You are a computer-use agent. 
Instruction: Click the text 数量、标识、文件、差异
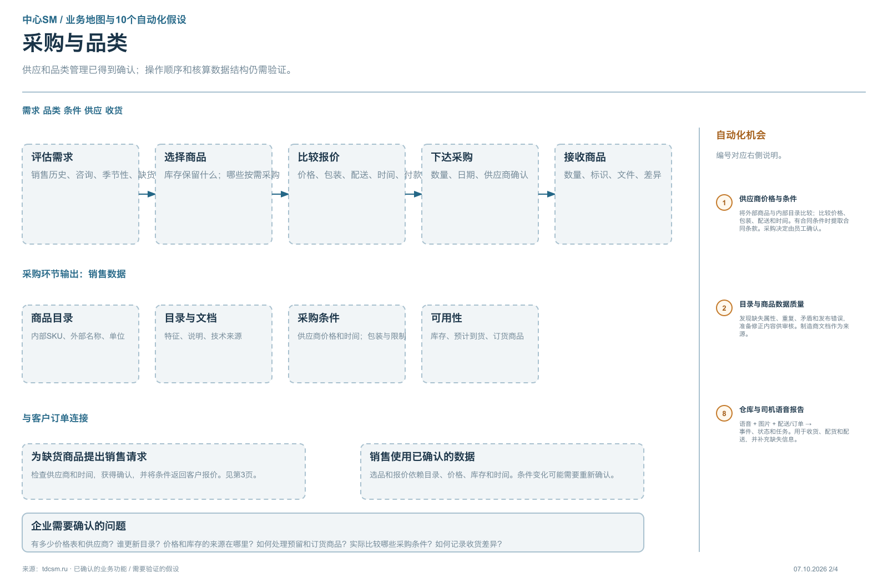(613, 175)
